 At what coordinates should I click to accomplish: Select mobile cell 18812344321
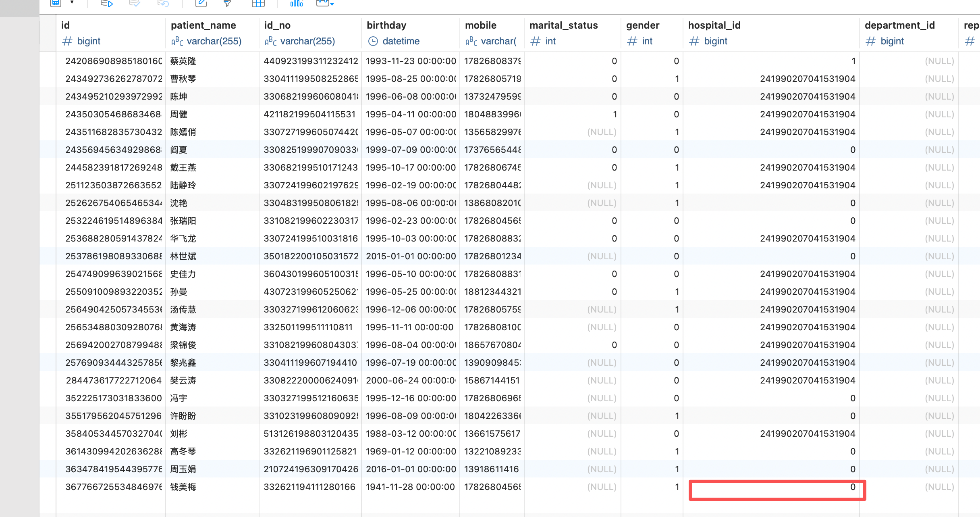click(492, 292)
